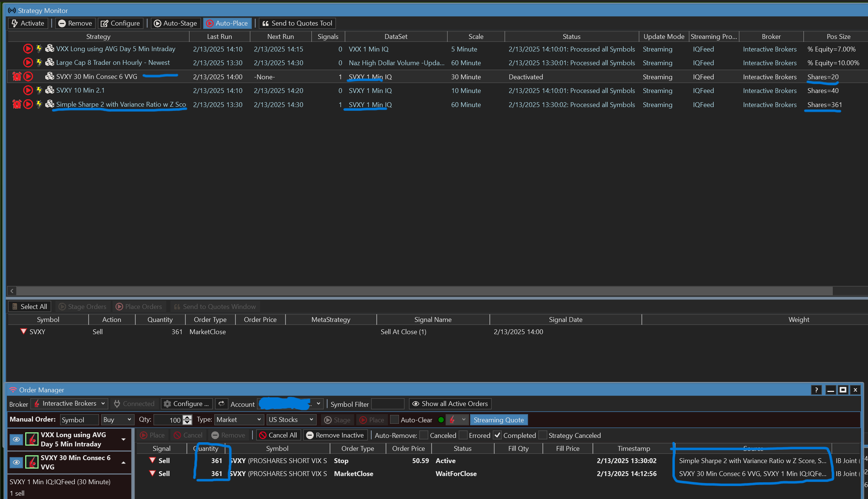Open the order Type Market dropdown

point(239,420)
